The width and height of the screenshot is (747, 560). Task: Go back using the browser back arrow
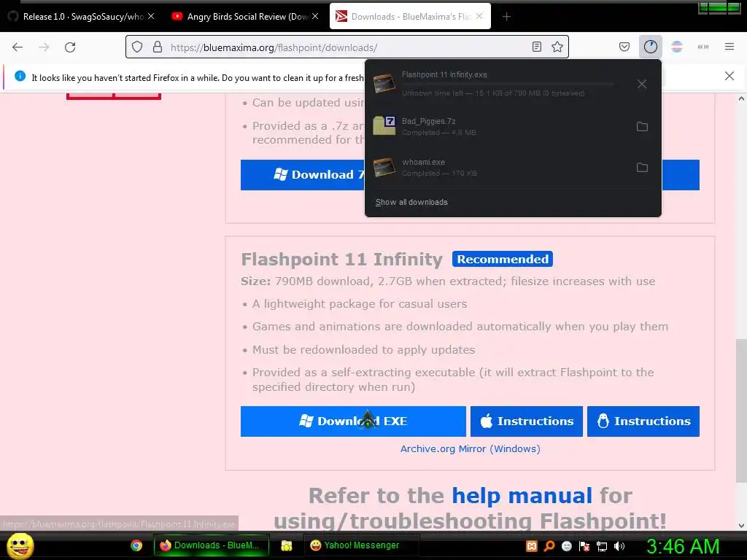[18, 47]
